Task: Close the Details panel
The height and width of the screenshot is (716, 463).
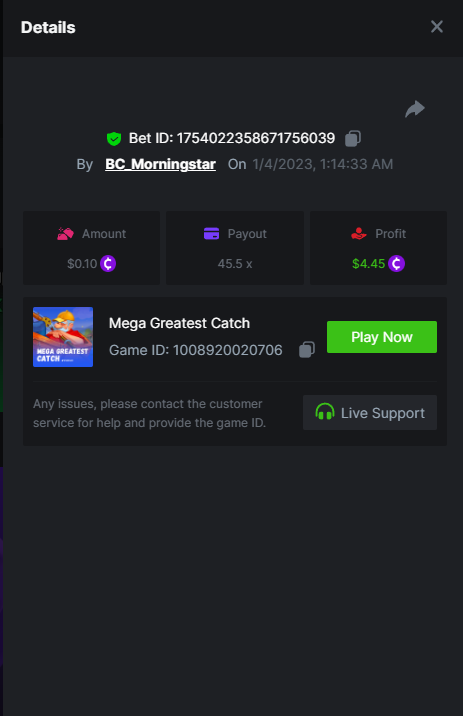Action: (437, 27)
